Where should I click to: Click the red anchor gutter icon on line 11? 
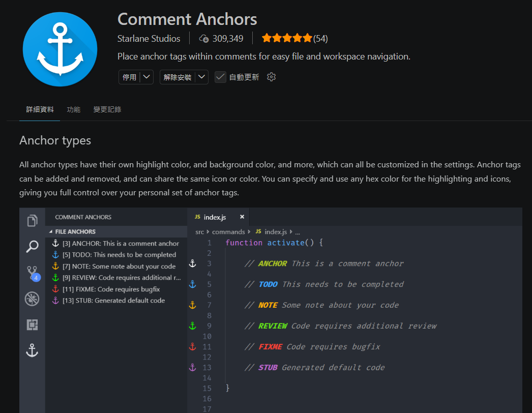click(192, 347)
